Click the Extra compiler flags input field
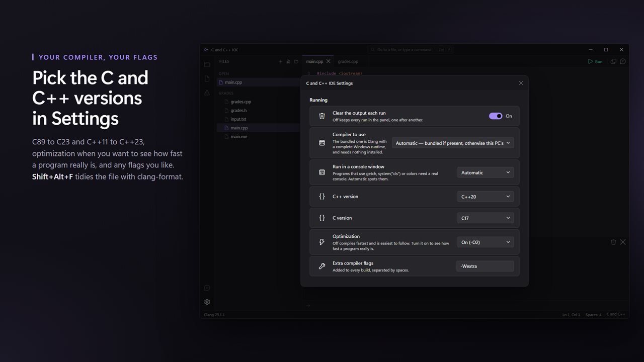This screenshot has height=362, width=644. coord(485,266)
